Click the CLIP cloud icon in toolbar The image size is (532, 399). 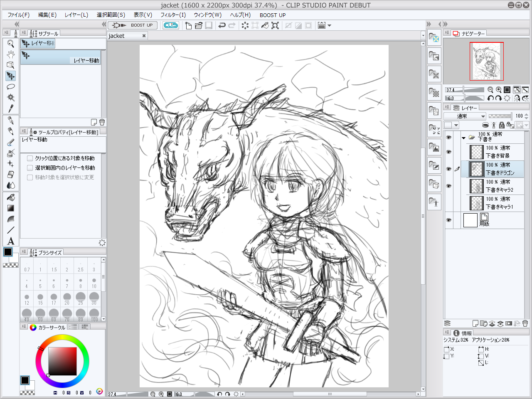171,25
